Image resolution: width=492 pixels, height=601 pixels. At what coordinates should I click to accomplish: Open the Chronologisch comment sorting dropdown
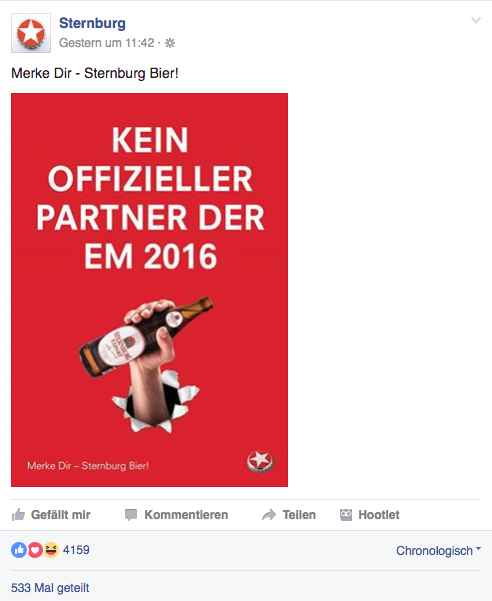(x=438, y=550)
